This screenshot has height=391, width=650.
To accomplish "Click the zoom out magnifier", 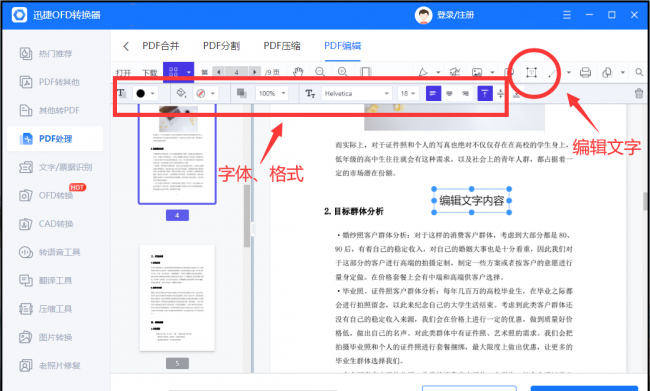I will 320,72.
